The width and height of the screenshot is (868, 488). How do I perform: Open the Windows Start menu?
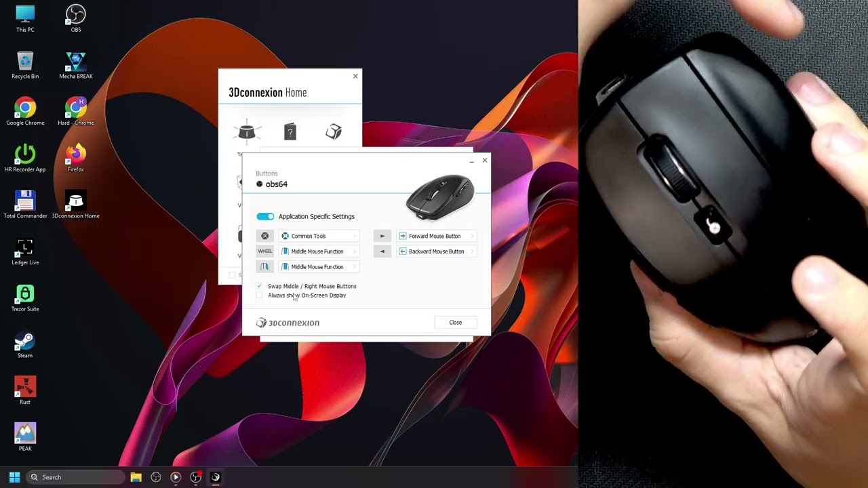tap(14, 477)
